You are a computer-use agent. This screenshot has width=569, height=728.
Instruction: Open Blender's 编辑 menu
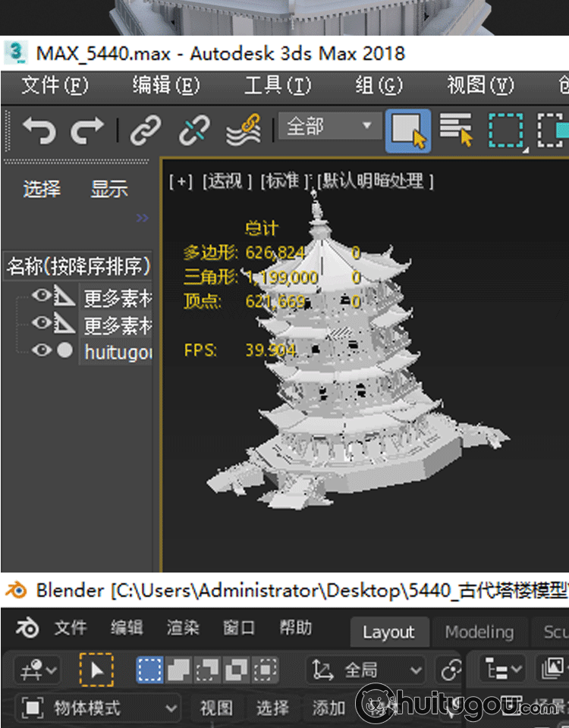tap(127, 628)
